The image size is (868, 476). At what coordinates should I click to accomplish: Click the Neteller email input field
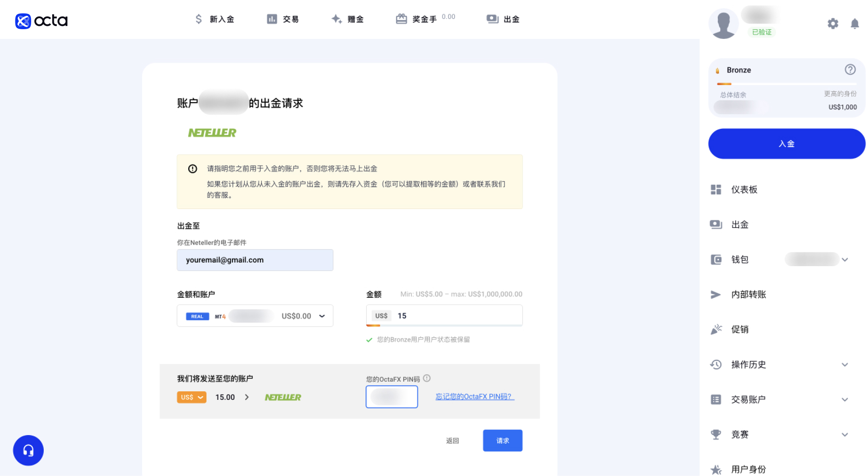tap(255, 260)
